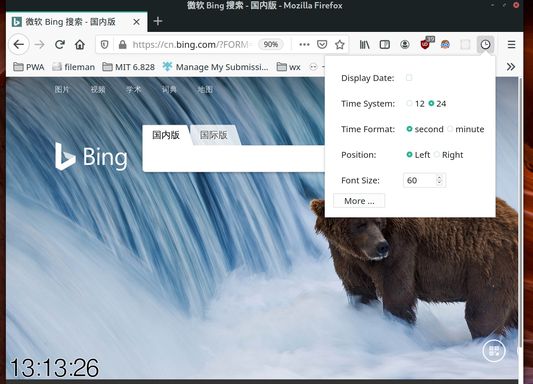
Task: Choose minute time format
Action: pyautogui.click(x=450, y=129)
